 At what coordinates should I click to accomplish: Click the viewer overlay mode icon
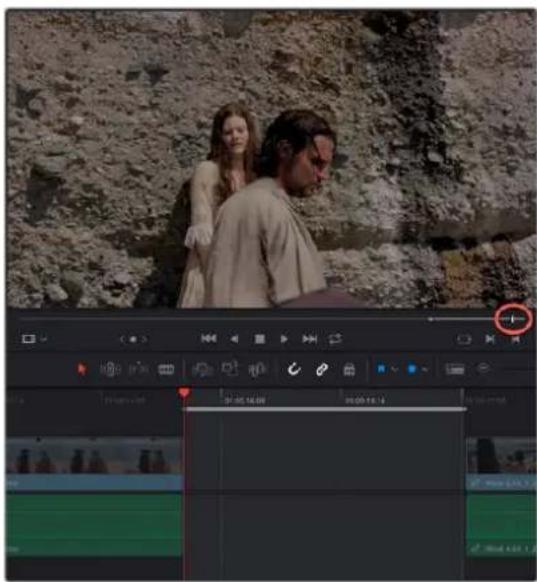[x=29, y=339]
